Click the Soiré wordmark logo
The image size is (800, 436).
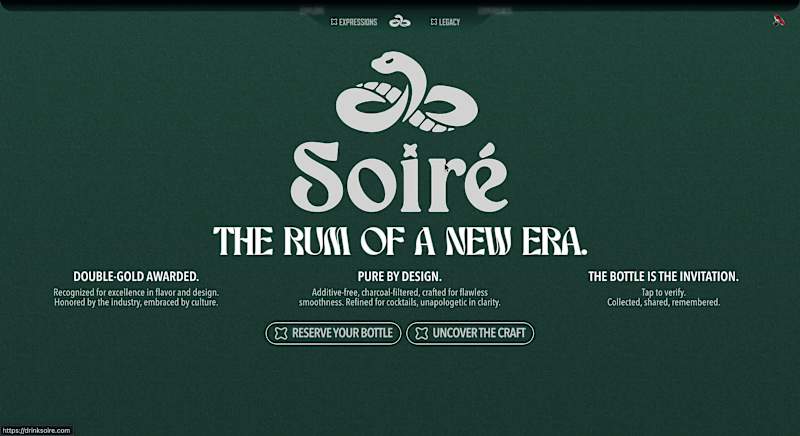click(x=399, y=177)
